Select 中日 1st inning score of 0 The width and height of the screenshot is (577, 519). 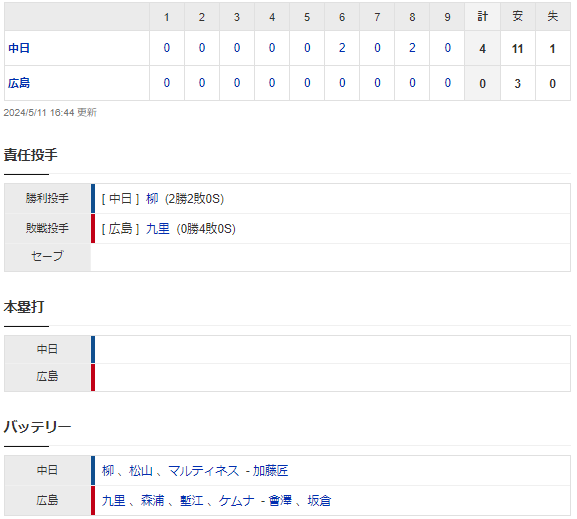tap(167, 48)
